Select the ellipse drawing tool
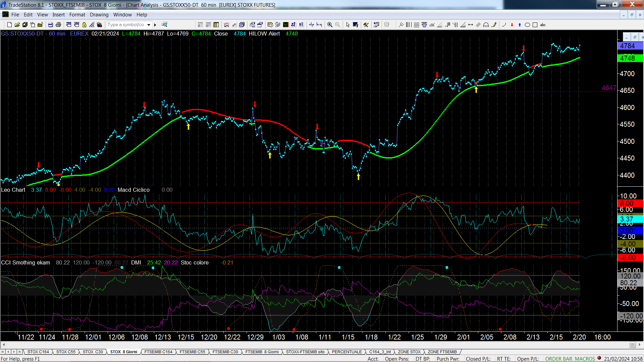The height and width of the screenshot is (362, 644). [x=527, y=25]
